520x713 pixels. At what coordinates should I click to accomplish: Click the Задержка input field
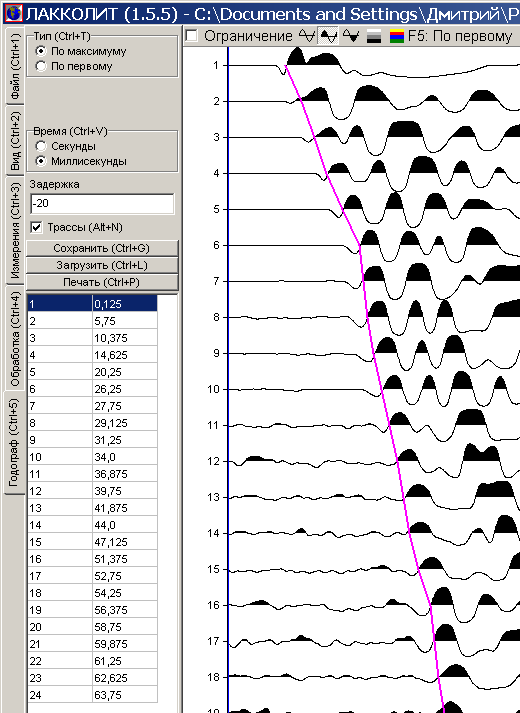pyautogui.click(x=102, y=203)
